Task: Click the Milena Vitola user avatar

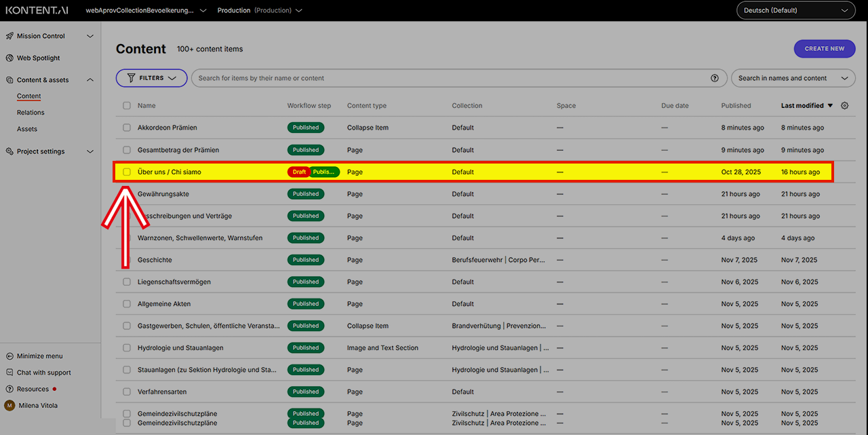Action: point(9,406)
